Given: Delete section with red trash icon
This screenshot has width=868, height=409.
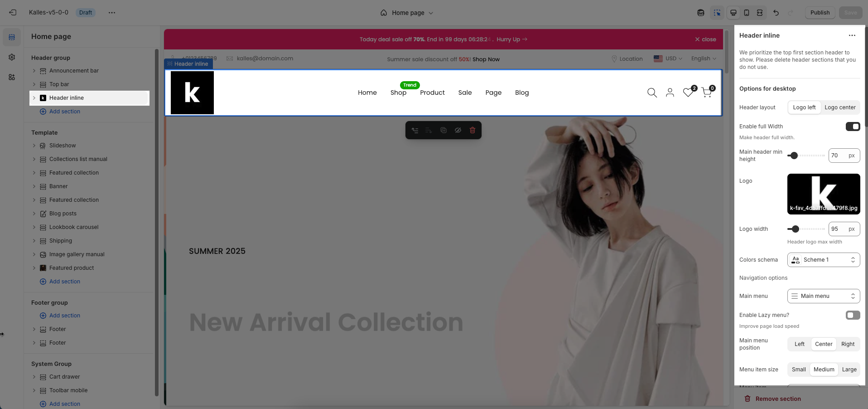Looking at the screenshot, I should point(473,130).
